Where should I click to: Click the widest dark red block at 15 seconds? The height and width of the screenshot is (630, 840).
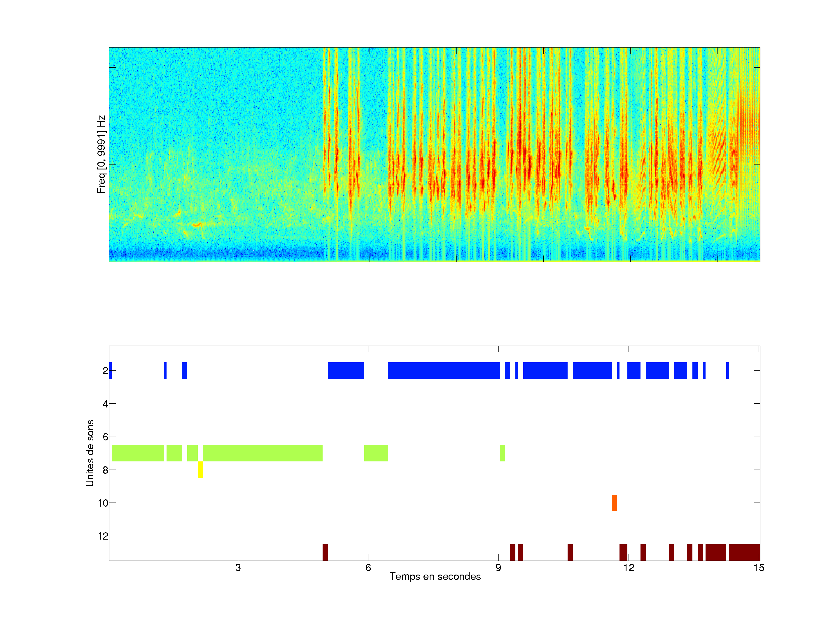[x=744, y=552]
